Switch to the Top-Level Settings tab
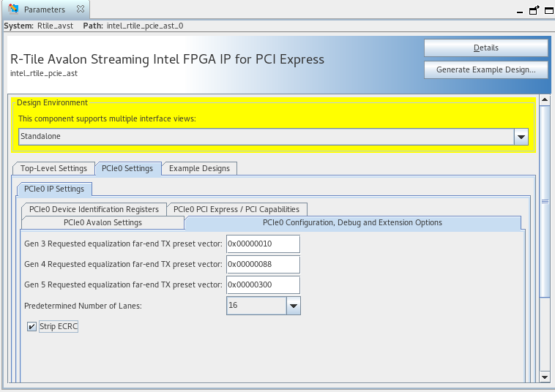Image resolution: width=555 pixels, height=392 pixels. (53, 168)
